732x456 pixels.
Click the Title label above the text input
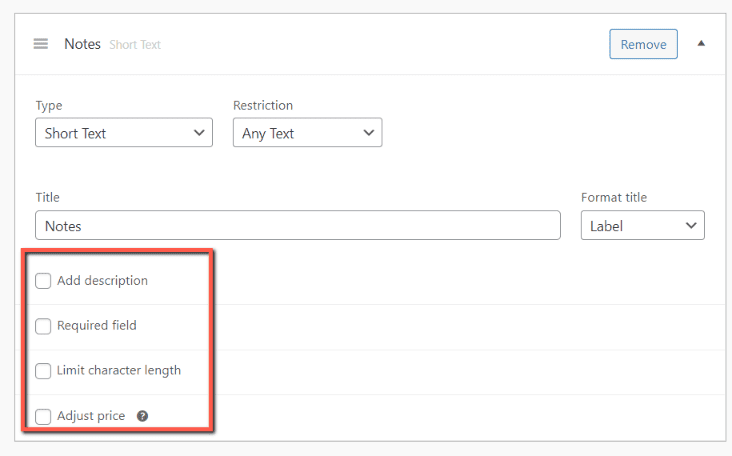click(x=47, y=198)
